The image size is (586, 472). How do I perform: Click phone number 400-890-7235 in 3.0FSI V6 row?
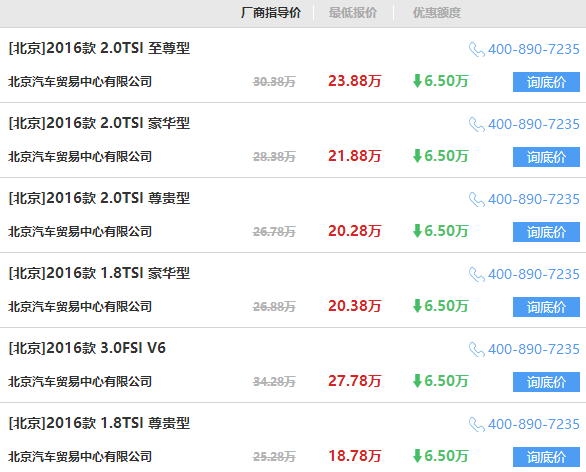pyautogui.click(x=534, y=350)
